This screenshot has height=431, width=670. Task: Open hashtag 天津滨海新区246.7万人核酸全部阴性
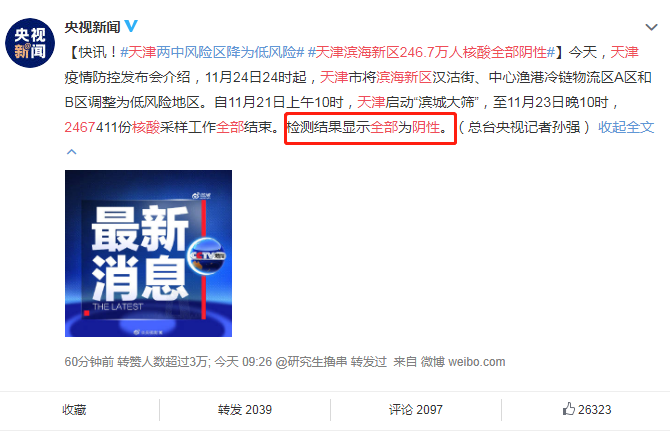pyautogui.click(x=431, y=52)
